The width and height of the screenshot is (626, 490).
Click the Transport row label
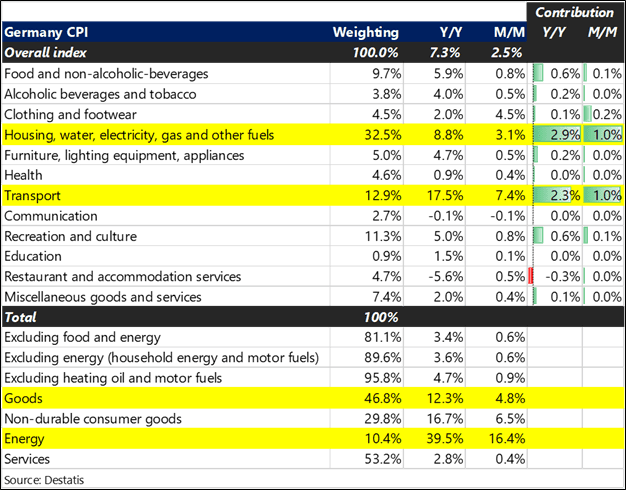point(34,195)
